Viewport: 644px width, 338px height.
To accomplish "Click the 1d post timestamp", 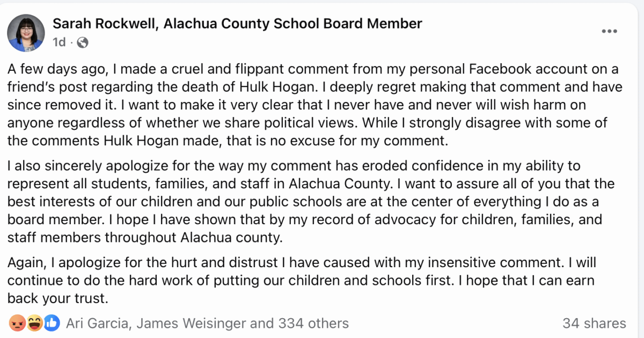I will click(59, 42).
